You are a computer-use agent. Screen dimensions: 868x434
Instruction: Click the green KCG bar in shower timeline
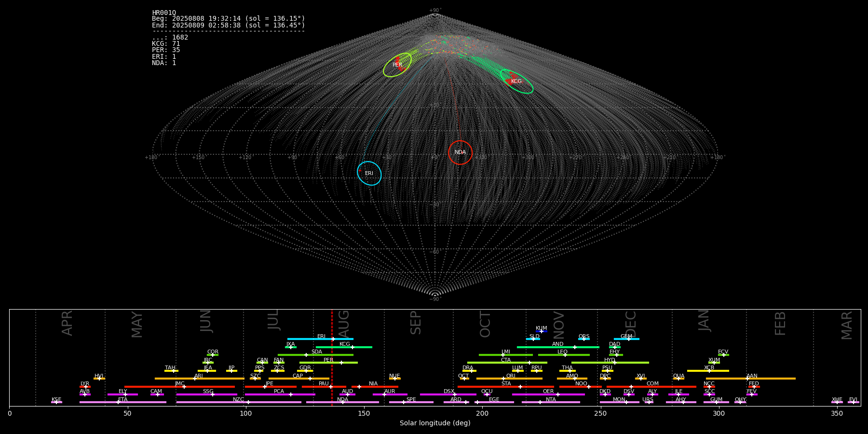tap(344, 347)
